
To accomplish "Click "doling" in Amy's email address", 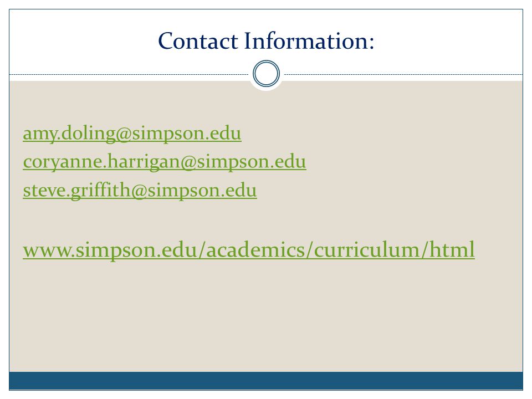I will pyautogui.click(x=88, y=134).
